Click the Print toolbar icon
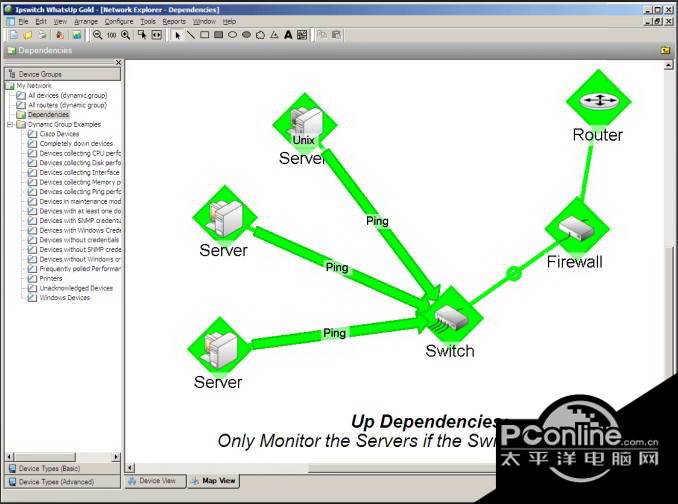The image size is (678, 504). [x=42, y=35]
